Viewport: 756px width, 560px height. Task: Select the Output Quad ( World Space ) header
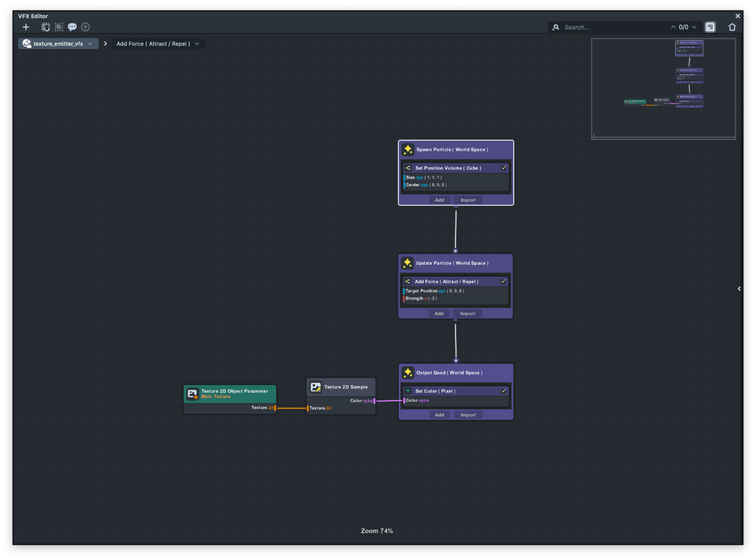pyautogui.click(x=449, y=373)
